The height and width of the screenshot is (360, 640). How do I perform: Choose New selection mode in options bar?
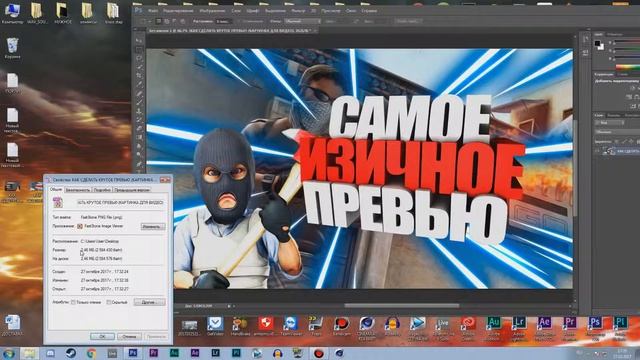158,21
